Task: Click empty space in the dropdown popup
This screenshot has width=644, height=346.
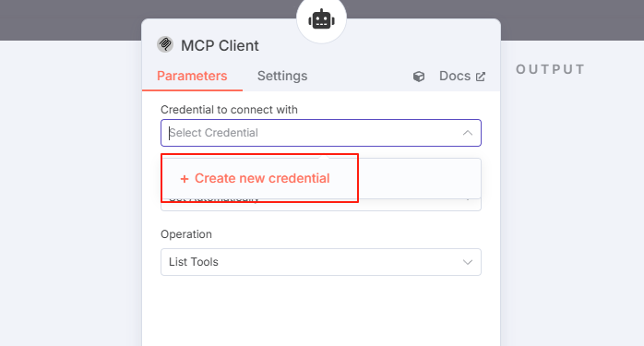Action: [x=419, y=178]
